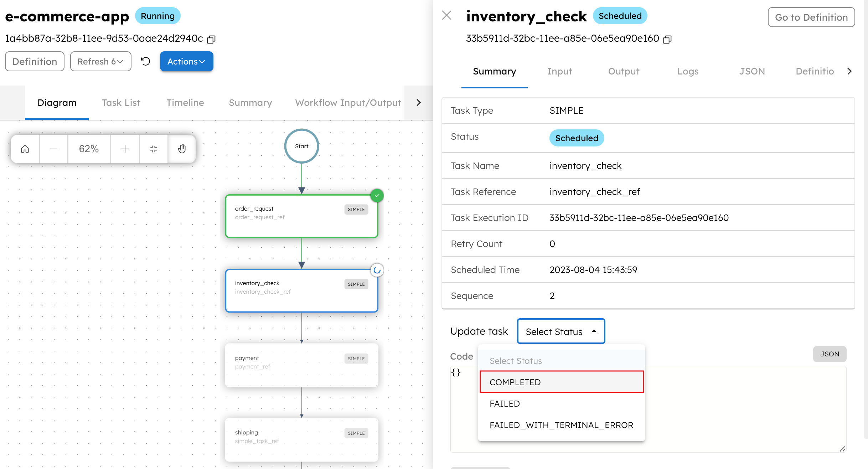
Task: Switch to the Timeline tab
Action: pos(185,103)
